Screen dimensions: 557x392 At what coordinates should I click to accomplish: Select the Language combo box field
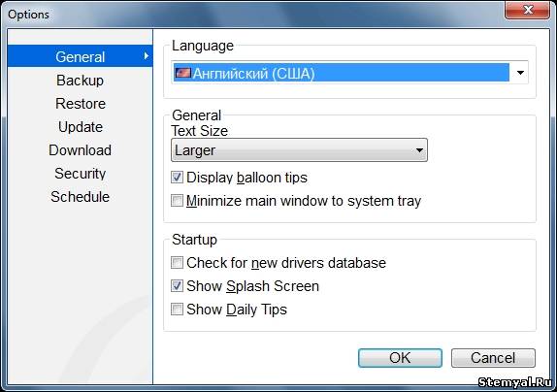point(349,73)
